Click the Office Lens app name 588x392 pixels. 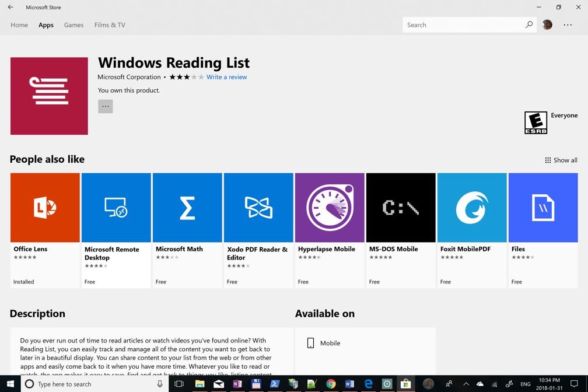point(30,249)
